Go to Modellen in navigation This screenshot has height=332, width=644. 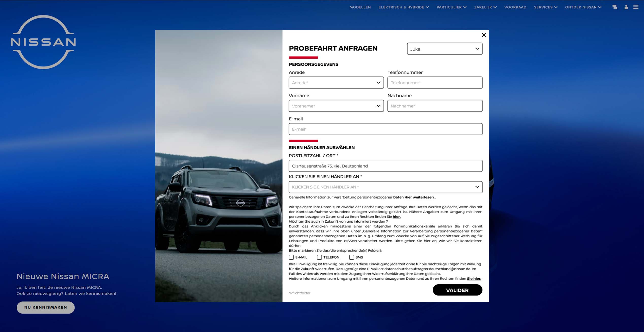(360, 7)
